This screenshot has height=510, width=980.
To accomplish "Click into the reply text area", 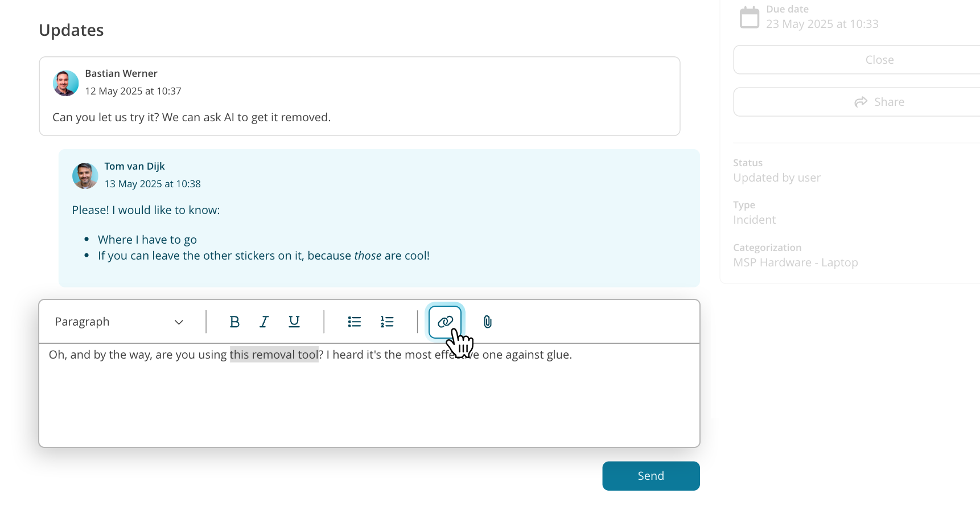I will [369, 395].
